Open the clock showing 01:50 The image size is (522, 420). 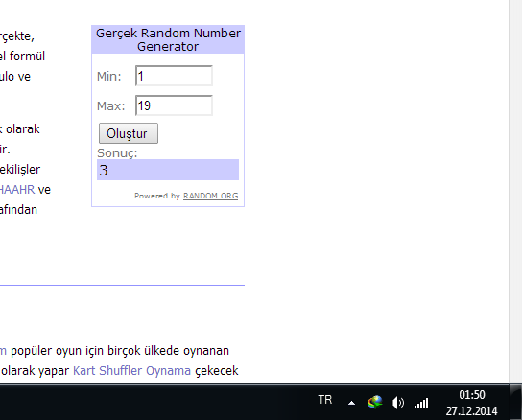[472, 395]
